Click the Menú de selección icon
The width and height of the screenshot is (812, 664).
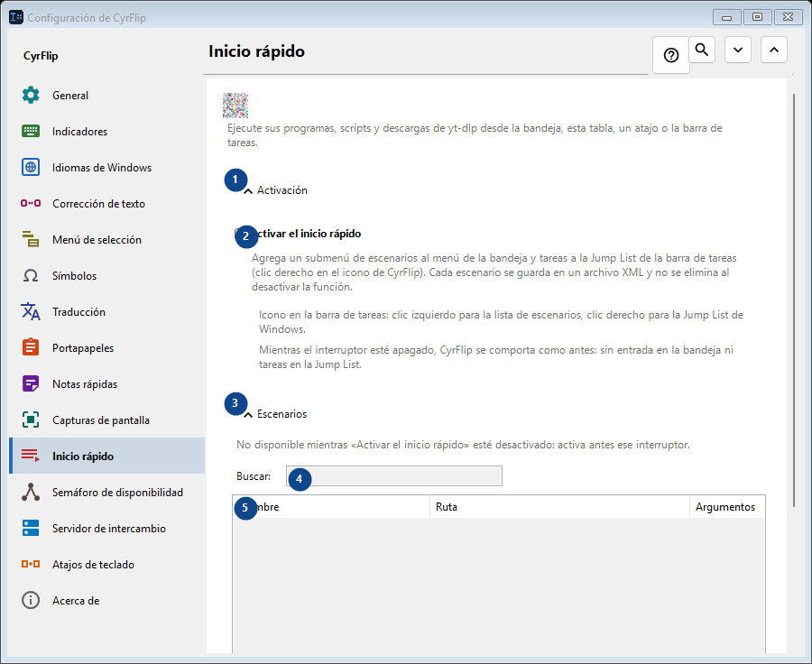[31, 239]
